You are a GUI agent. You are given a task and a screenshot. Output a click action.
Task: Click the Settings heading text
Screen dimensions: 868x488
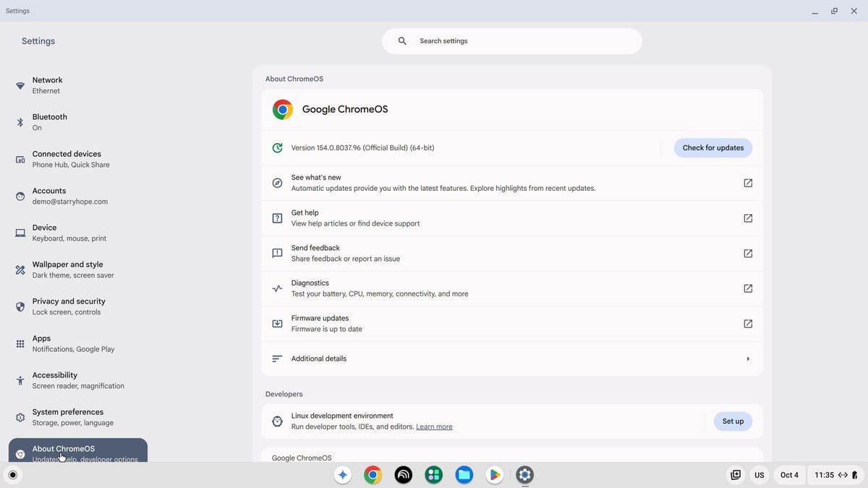[x=38, y=41]
